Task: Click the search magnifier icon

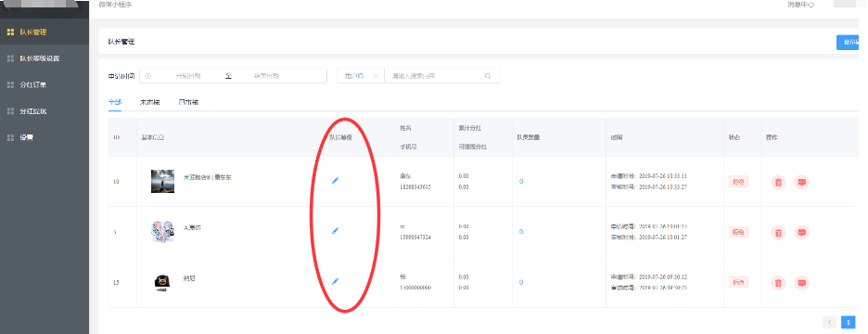Action: [488, 76]
